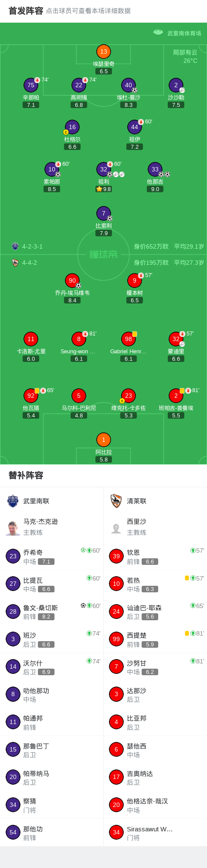Tap the 武里南联 team crest in substitutes
Image resolution: width=207 pixels, height=868 pixels.
pyautogui.click(x=13, y=501)
